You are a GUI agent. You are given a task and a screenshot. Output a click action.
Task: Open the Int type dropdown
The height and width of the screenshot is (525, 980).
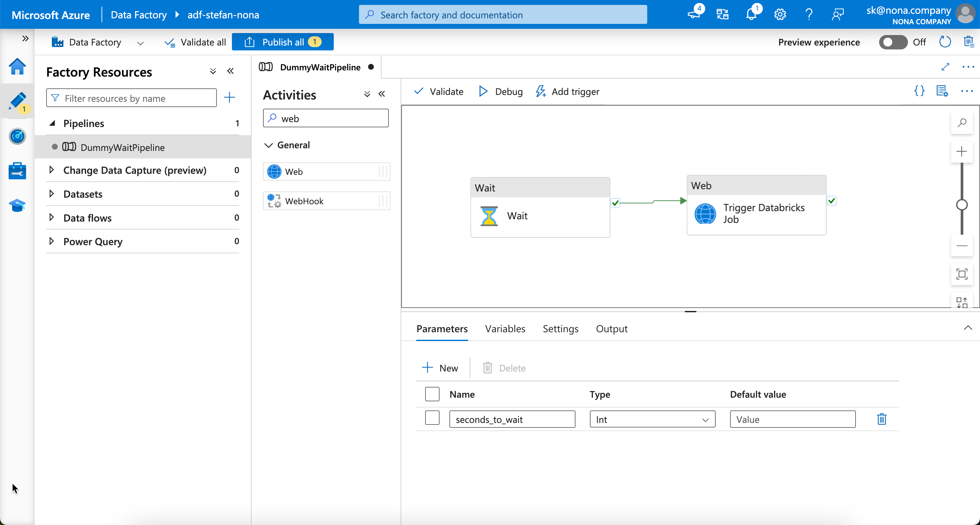(x=652, y=419)
